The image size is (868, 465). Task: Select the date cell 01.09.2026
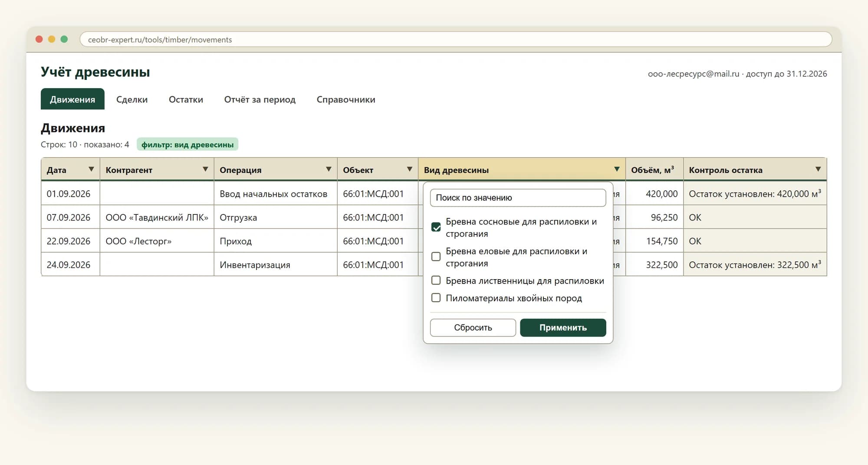70,194
